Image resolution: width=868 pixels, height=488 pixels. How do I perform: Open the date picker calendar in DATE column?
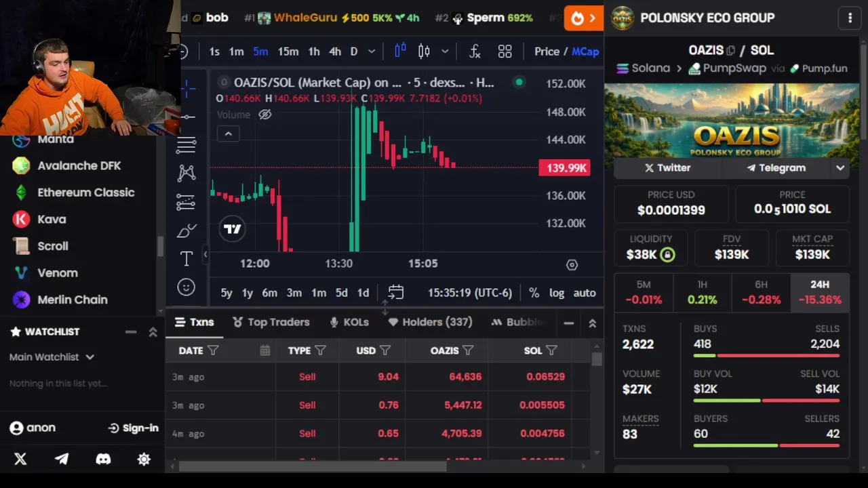[x=264, y=350]
